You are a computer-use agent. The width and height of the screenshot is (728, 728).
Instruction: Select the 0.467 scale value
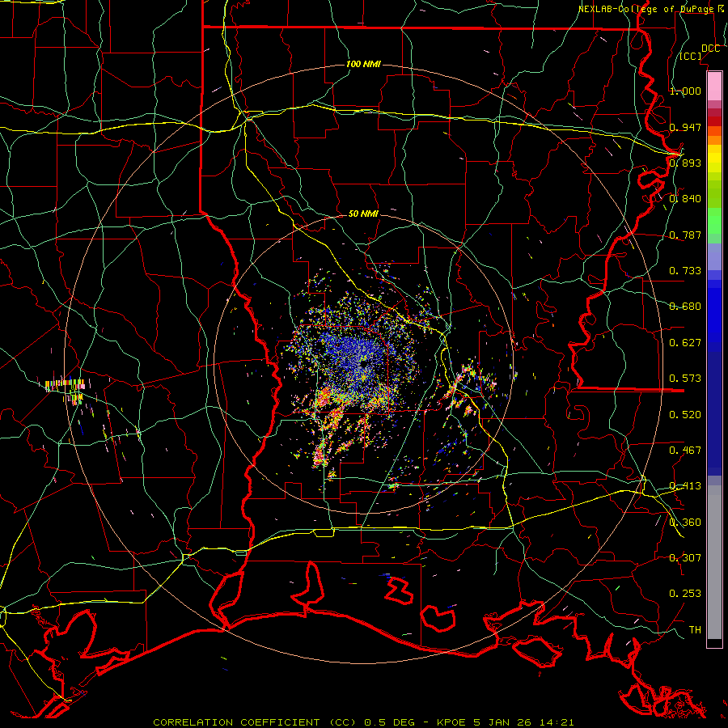coord(685,450)
